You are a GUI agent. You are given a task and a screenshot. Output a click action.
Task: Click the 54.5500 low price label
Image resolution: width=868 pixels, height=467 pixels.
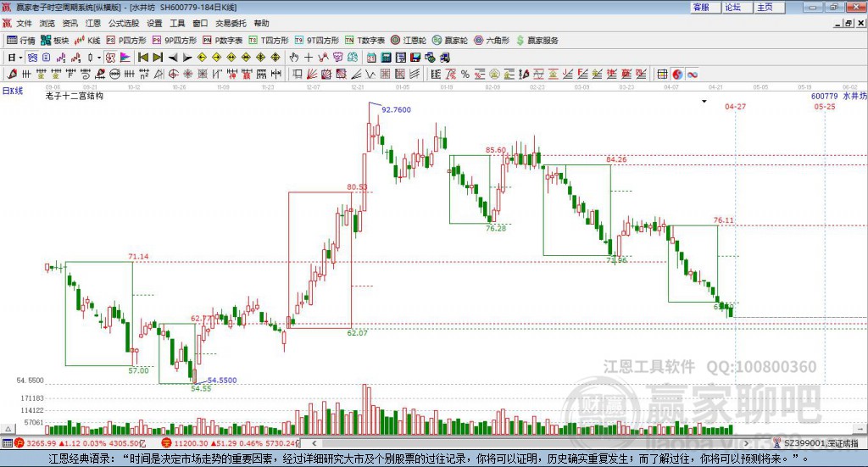coord(222,381)
